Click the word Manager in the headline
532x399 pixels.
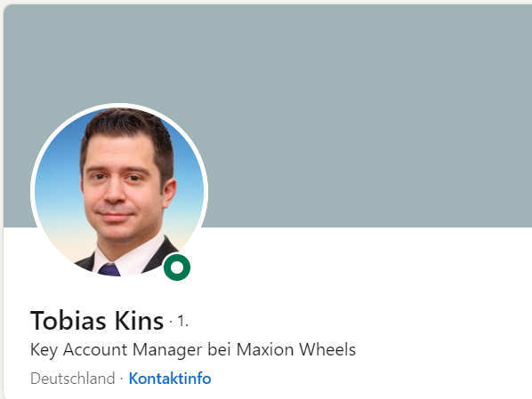pos(167,350)
